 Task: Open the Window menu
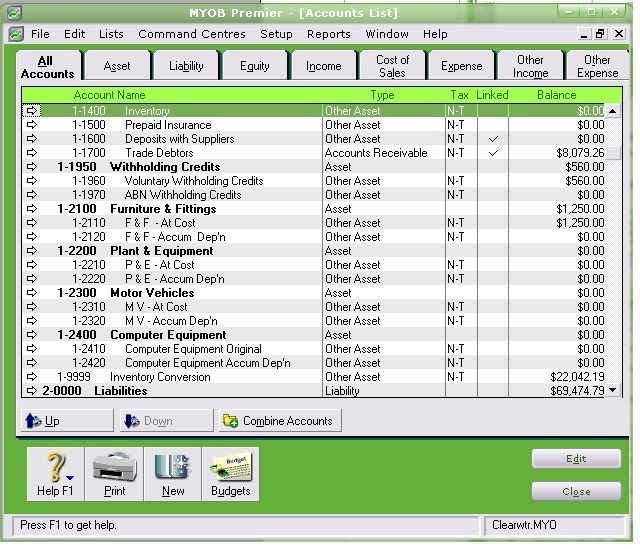click(387, 34)
